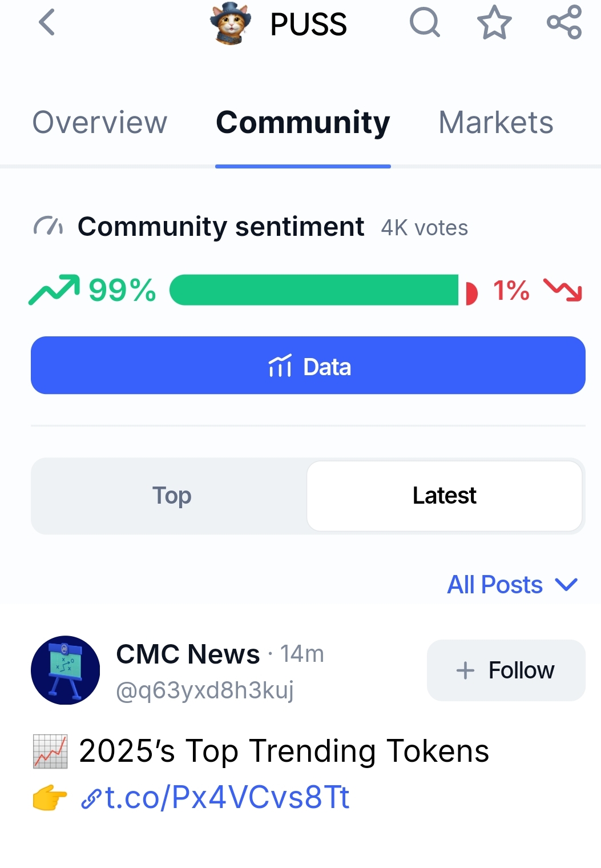Tap the share icon
This screenshot has width=601, height=868.
coord(564,23)
